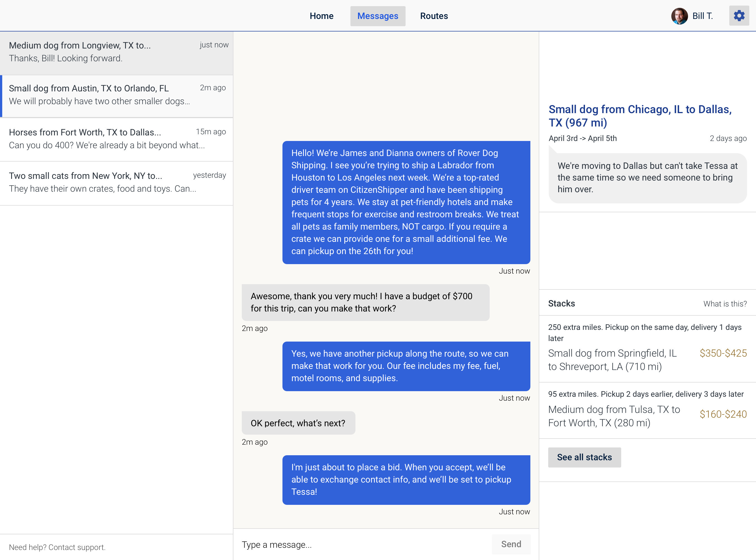Click '250 extra miles' stack note
The width and height of the screenshot is (756, 560).
[x=645, y=333]
